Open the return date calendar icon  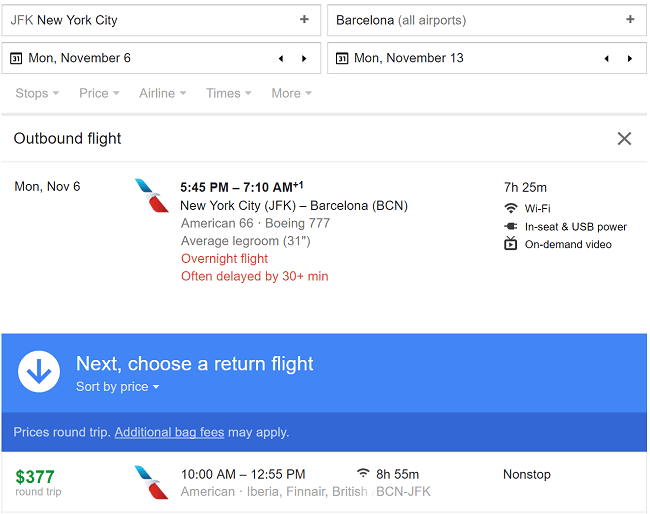[x=342, y=58]
